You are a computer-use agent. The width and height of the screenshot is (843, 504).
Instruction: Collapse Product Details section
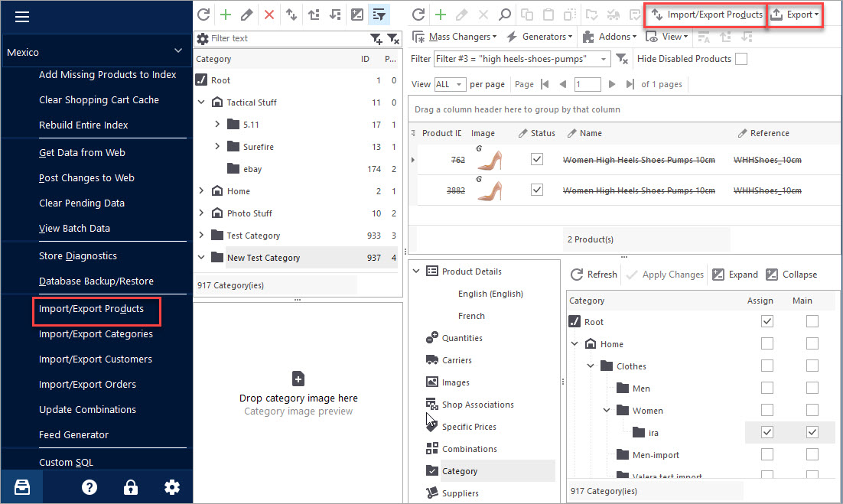416,272
